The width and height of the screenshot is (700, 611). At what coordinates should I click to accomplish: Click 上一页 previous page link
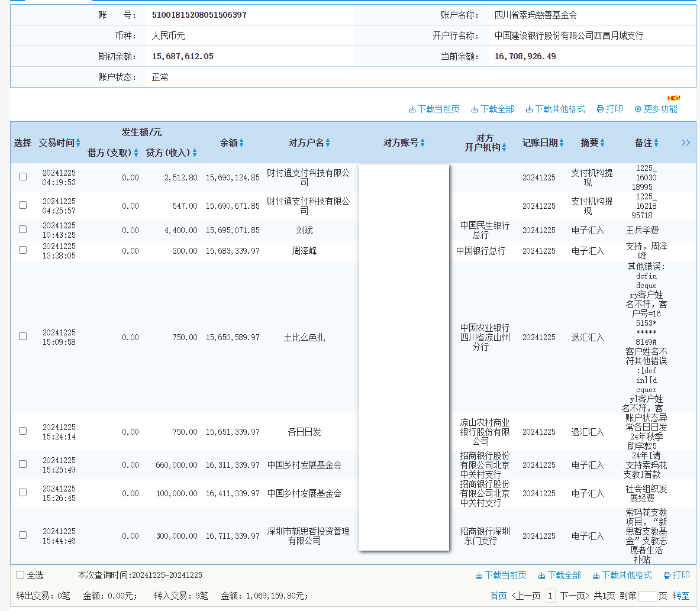(527, 596)
